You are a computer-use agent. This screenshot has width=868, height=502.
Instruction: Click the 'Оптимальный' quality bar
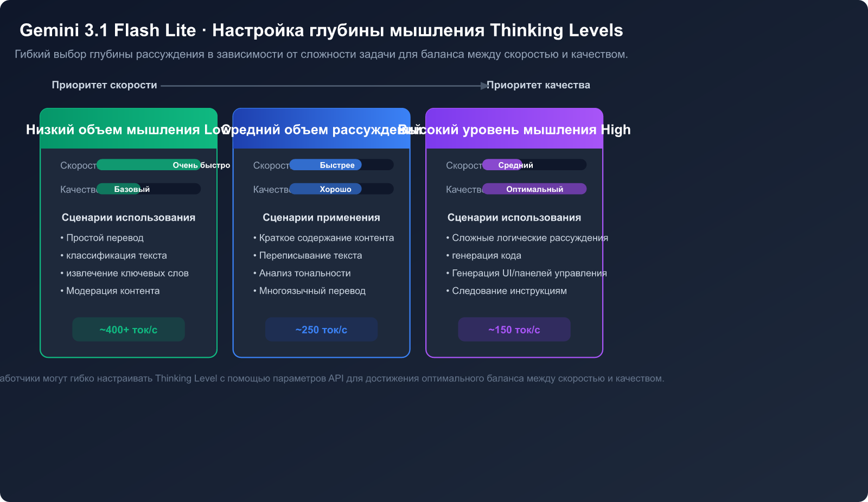point(534,189)
